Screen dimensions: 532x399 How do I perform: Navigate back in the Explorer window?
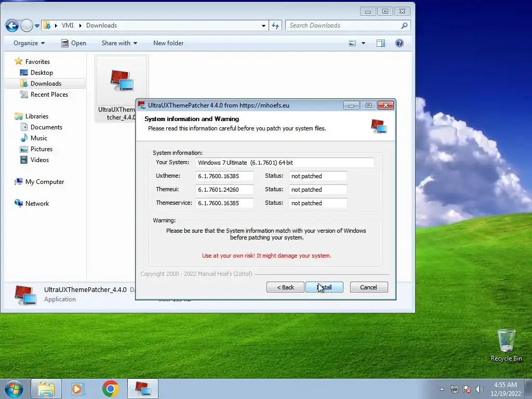pos(12,25)
